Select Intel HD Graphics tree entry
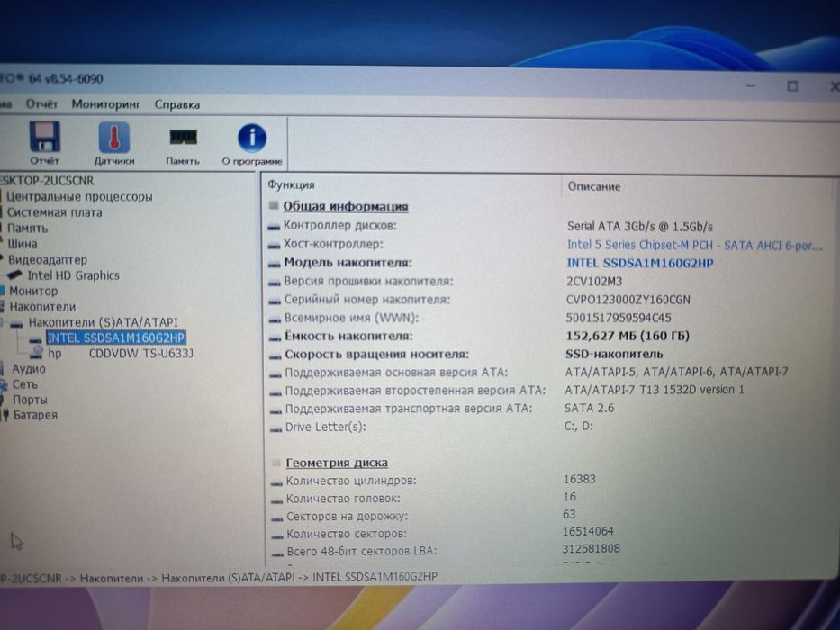The image size is (840, 630). pyautogui.click(x=74, y=275)
